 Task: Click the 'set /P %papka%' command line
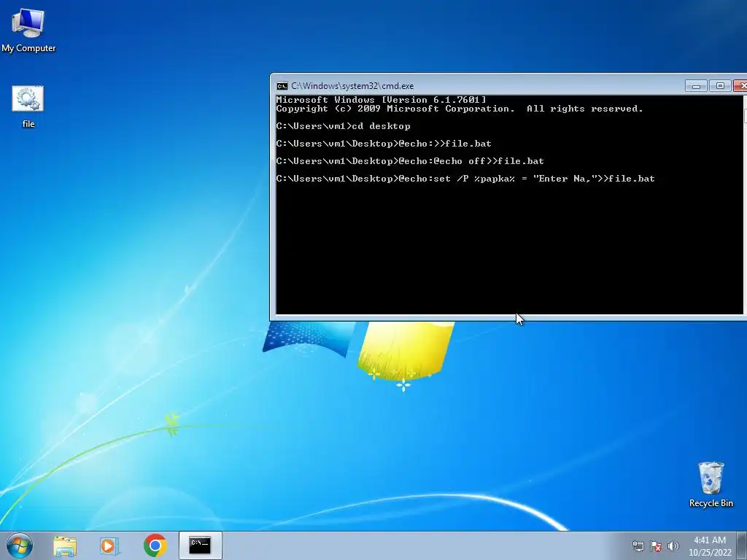tap(465, 179)
